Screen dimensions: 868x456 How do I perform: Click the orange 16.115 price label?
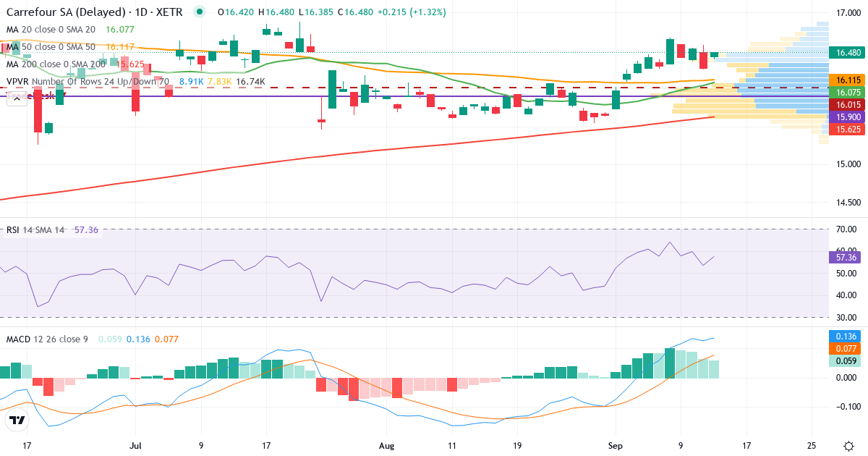848,80
